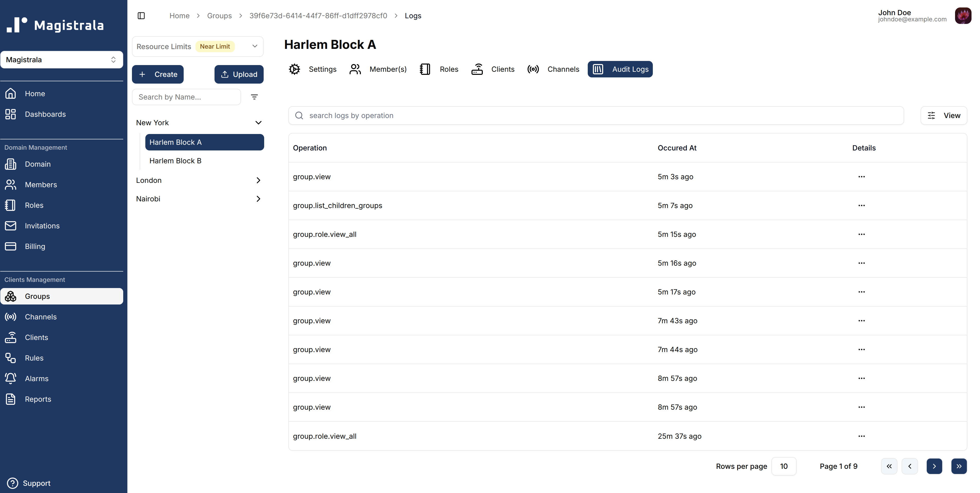Collapse the New York group
This screenshot has height=493, width=980.
click(258, 122)
